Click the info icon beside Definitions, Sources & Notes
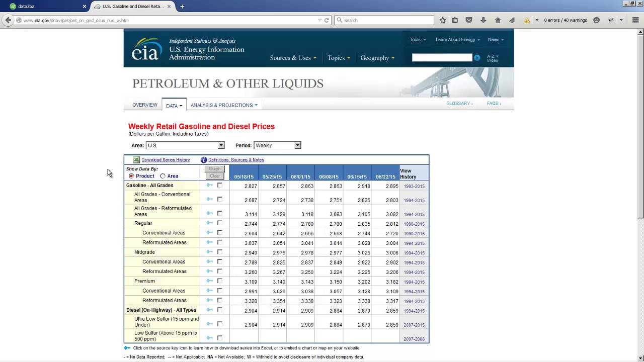This screenshot has width=644, height=362. point(204,160)
